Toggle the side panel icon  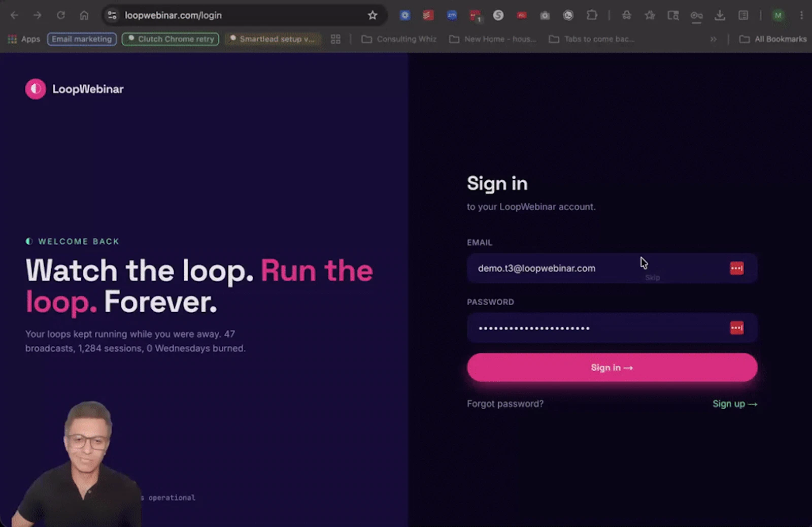(743, 15)
